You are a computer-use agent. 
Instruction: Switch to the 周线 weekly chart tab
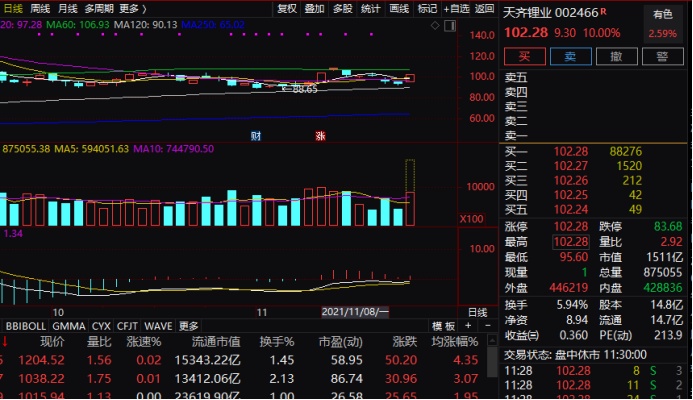point(40,8)
